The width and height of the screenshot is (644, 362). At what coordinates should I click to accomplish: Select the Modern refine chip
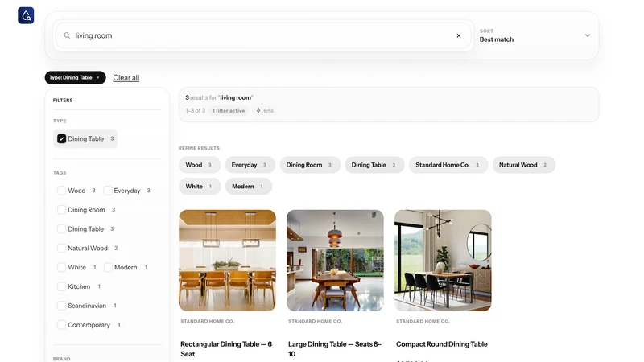pyautogui.click(x=248, y=187)
